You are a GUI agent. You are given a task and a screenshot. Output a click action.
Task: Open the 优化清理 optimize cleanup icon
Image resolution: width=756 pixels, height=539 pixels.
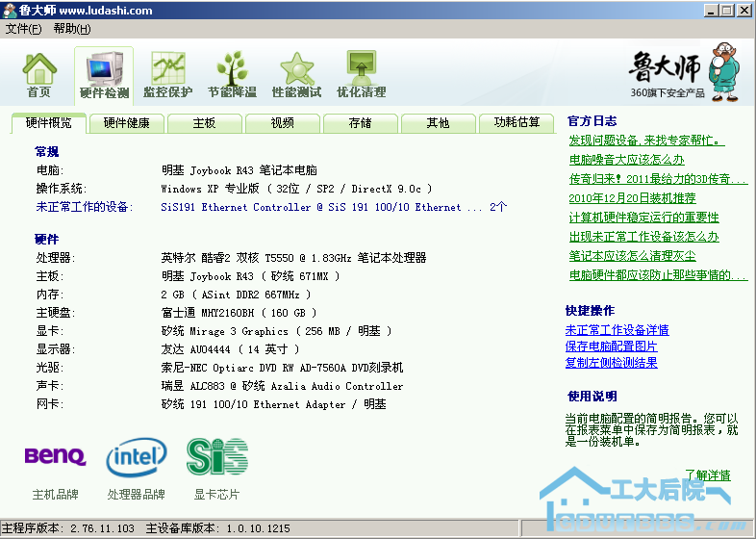click(361, 75)
